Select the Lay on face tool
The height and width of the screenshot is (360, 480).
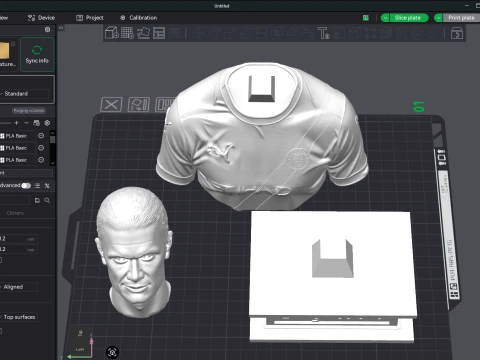(x=246, y=33)
